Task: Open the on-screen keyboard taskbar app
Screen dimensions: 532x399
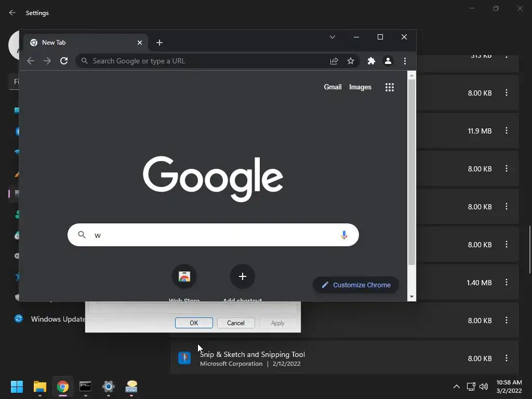Action: coord(131,387)
